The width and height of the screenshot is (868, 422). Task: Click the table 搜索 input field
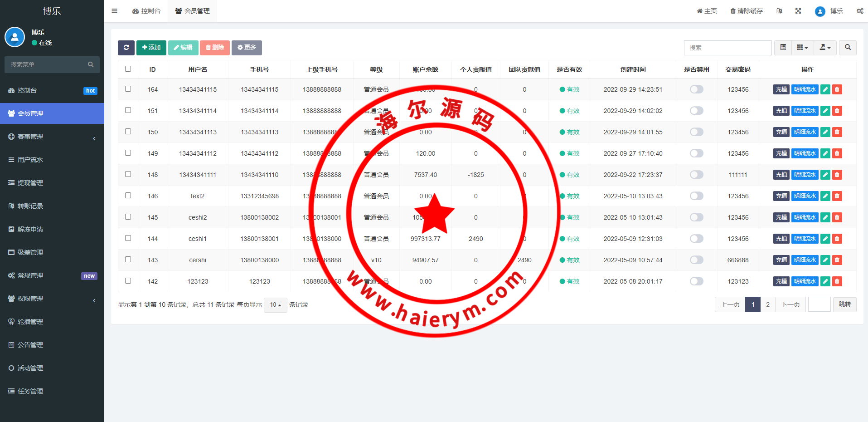727,48
